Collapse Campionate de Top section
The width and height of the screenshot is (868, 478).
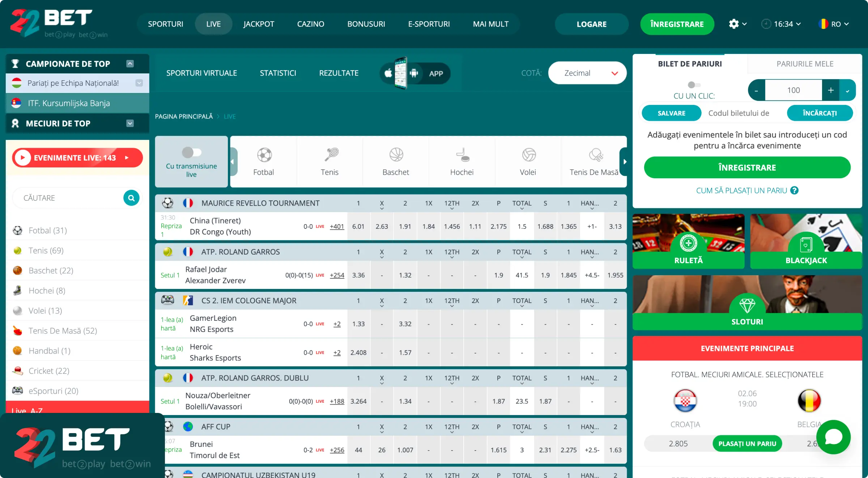[x=130, y=64]
